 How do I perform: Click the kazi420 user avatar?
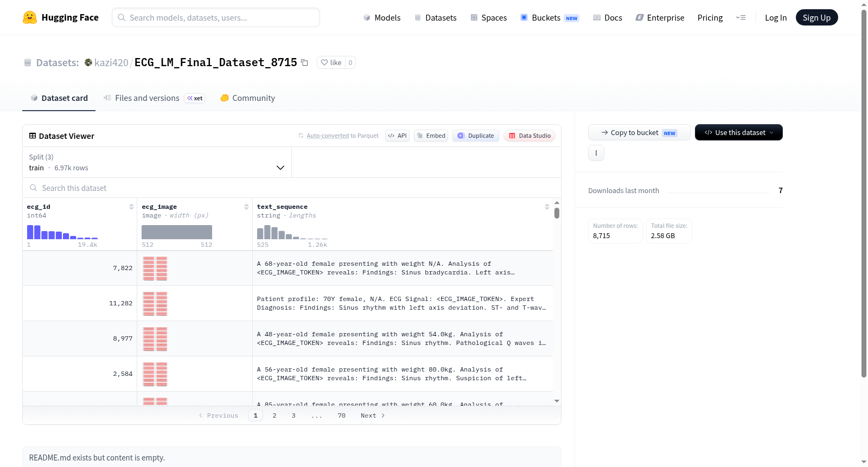pos(88,62)
